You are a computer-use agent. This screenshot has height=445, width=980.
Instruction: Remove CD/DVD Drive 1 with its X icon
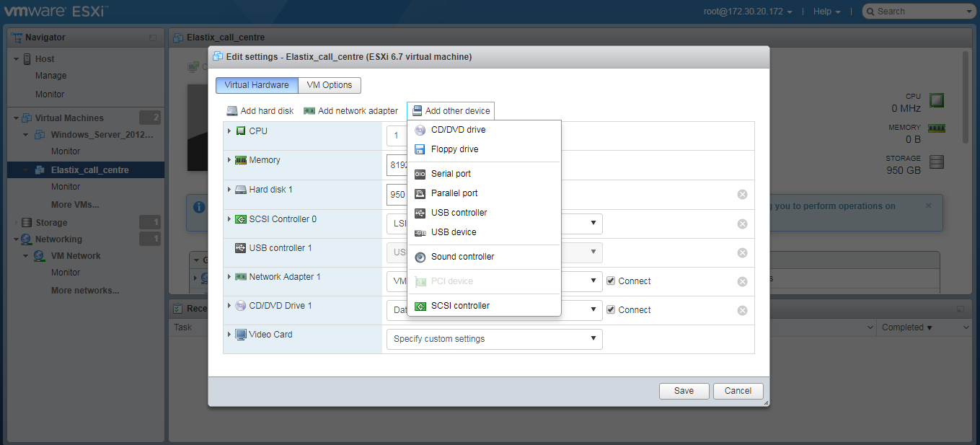click(742, 310)
